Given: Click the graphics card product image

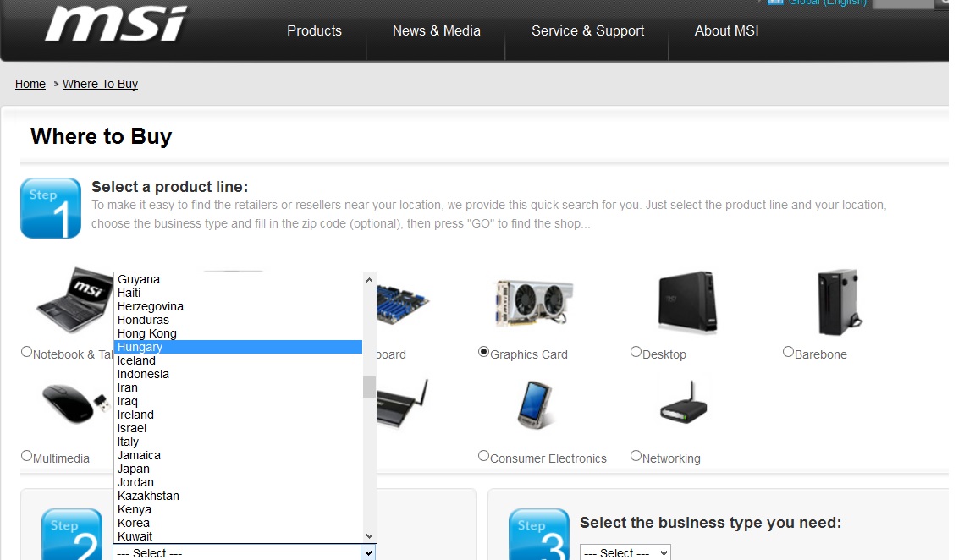Looking at the screenshot, I should click(x=533, y=303).
